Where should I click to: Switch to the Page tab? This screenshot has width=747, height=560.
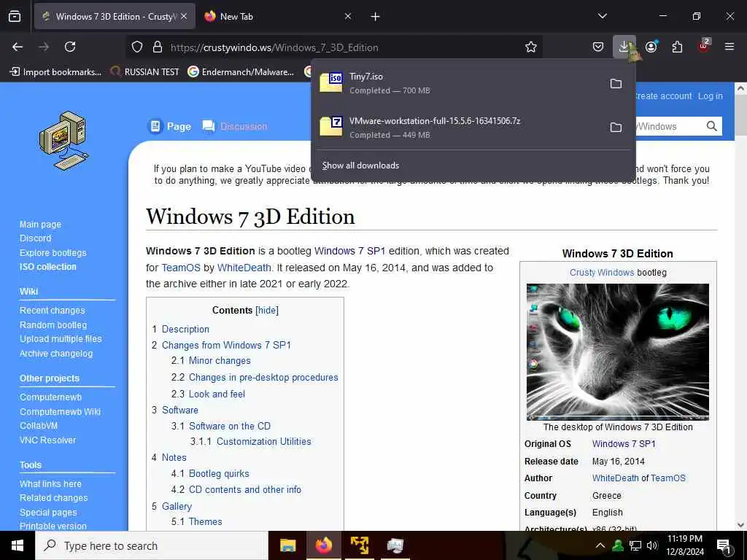[169, 126]
